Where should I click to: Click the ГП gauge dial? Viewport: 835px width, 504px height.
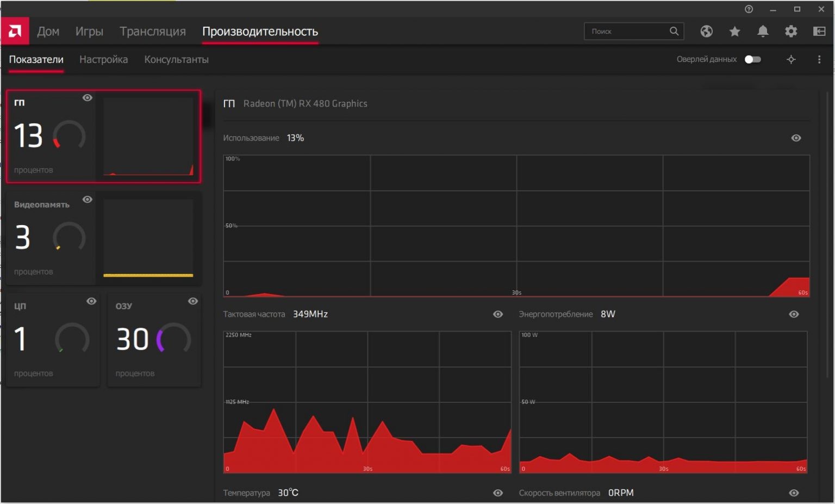[x=69, y=135]
